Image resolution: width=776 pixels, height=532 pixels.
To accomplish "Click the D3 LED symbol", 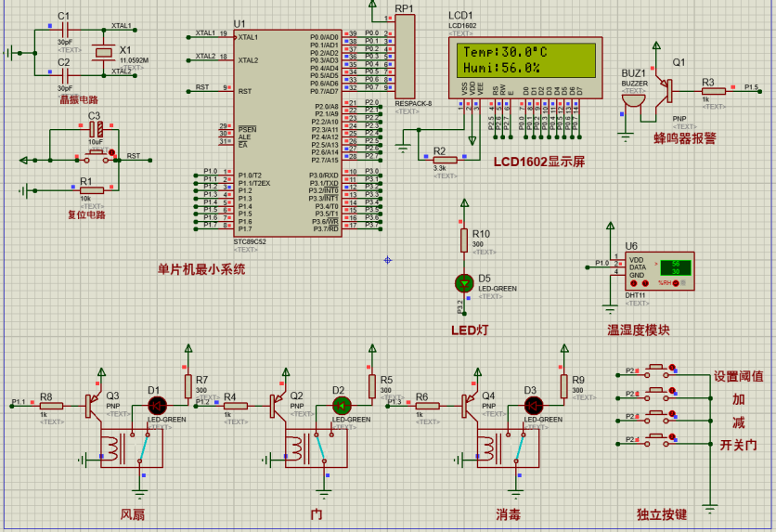I will pyautogui.click(x=534, y=406).
